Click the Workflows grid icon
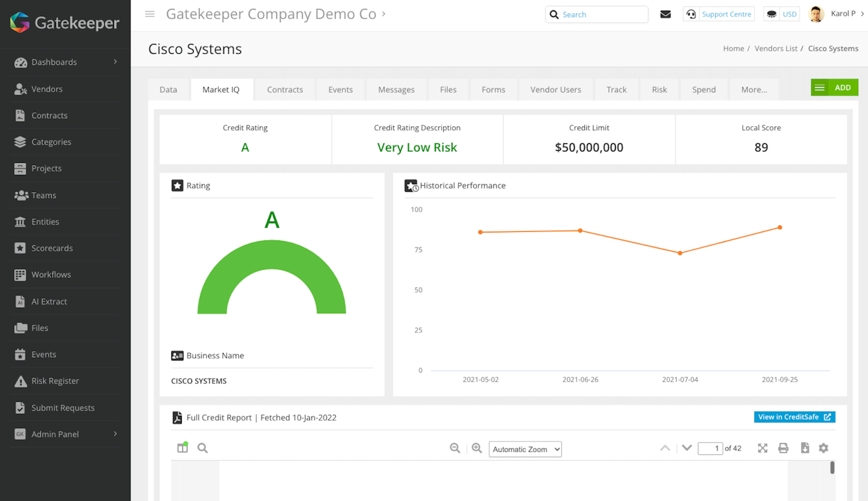 click(x=20, y=275)
